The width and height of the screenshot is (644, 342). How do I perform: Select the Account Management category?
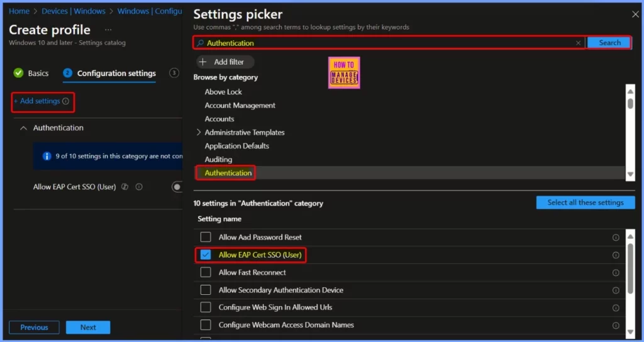(x=240, y=106)
